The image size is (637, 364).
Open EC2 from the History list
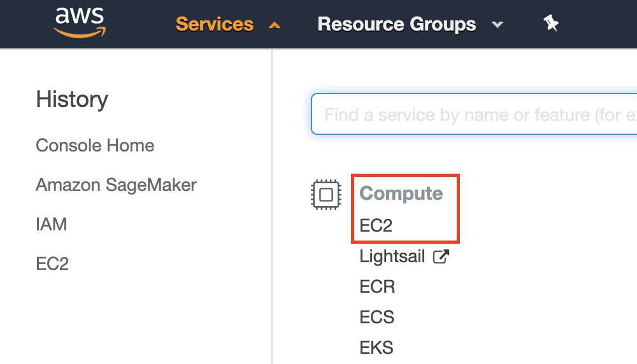point(52,263)
